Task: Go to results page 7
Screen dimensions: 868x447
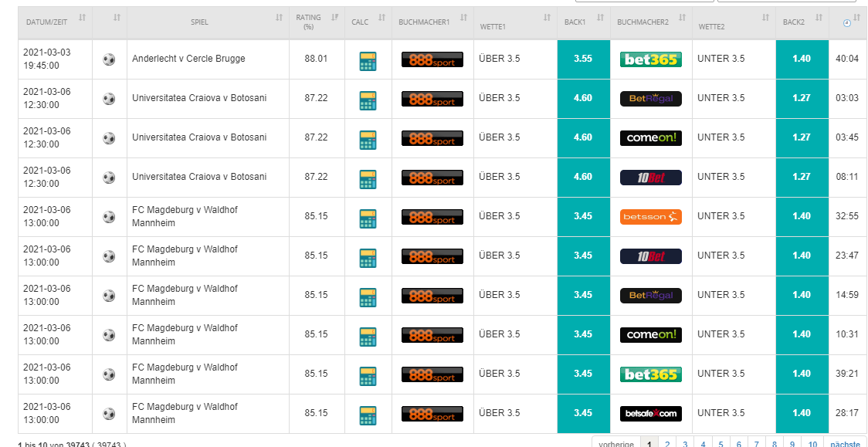Action: pyautogui.click(x=756, y=444)
